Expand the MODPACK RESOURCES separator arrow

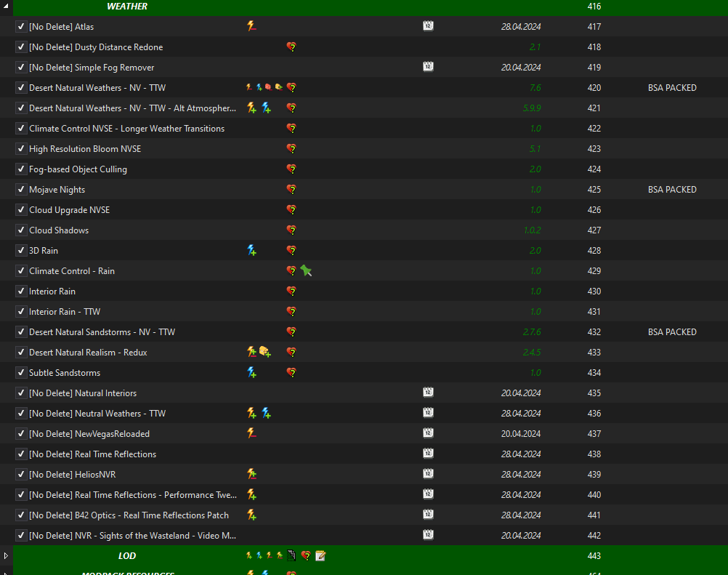click(x=6, y=573)
